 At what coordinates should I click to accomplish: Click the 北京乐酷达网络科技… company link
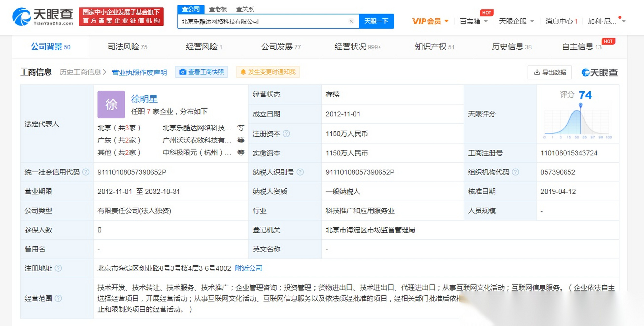pyautogui.click(x=197, y=128)
